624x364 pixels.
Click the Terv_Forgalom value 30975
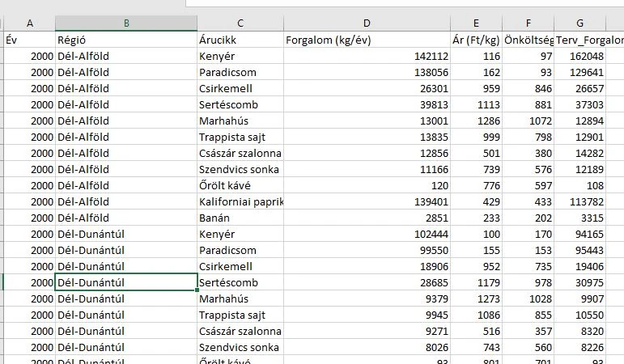579,282
